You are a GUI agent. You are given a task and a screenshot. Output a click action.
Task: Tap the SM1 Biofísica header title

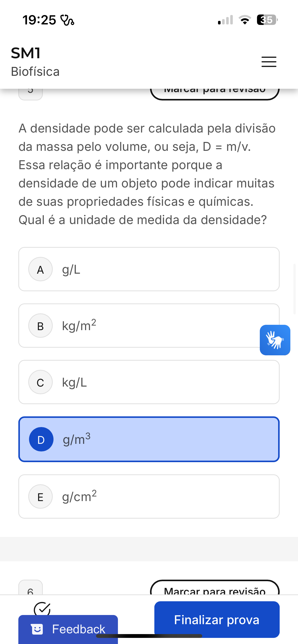pyautogui.click(x=35, y=62)
